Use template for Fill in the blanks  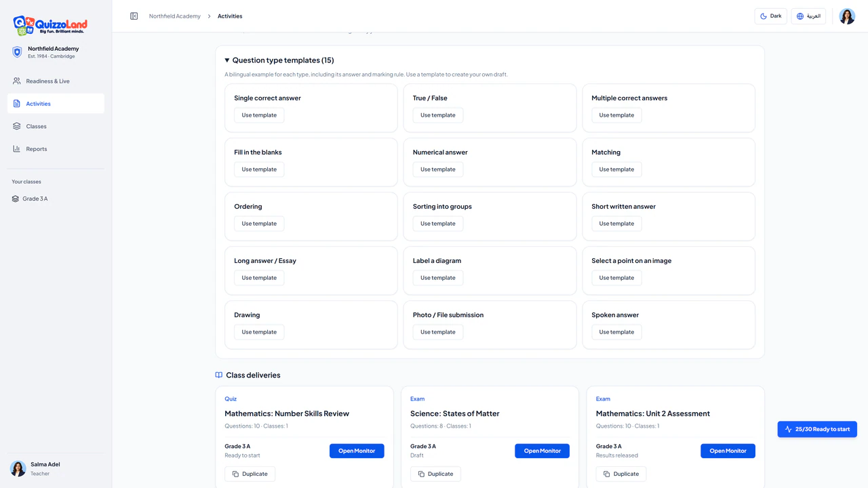point(259,169)
